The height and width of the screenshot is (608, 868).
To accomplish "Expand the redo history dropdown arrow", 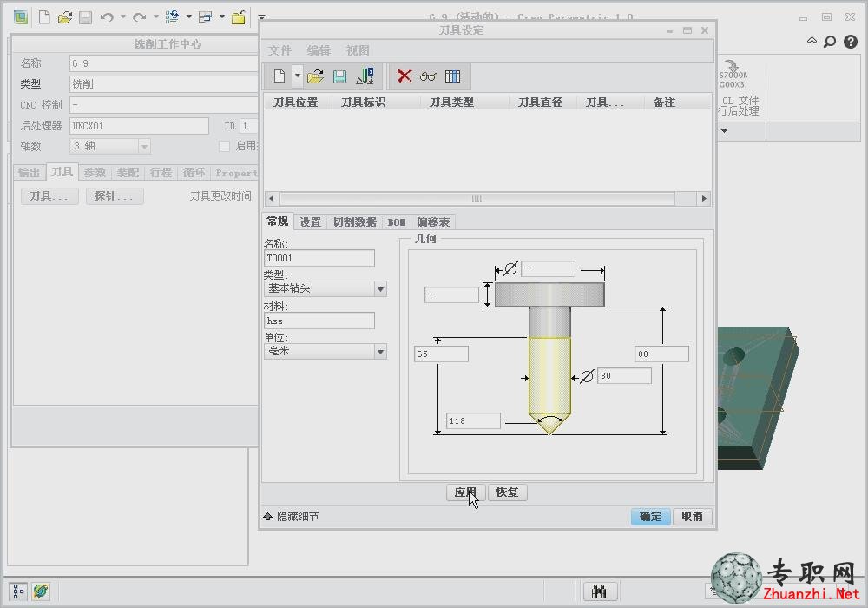I will (x=155, y=17).
